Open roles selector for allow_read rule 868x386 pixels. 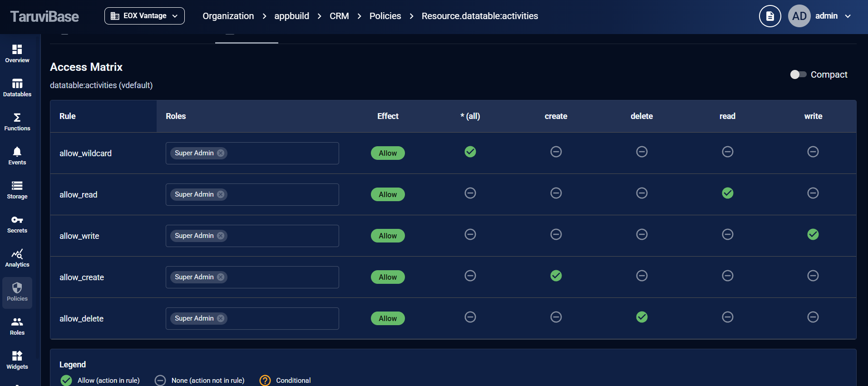pyautogui.click(x=252, y=194)
